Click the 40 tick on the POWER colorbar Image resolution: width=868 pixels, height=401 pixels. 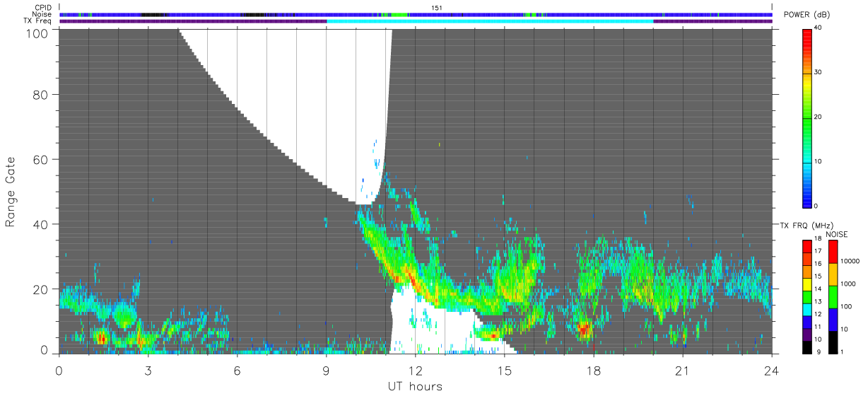(x=818, y=28)
